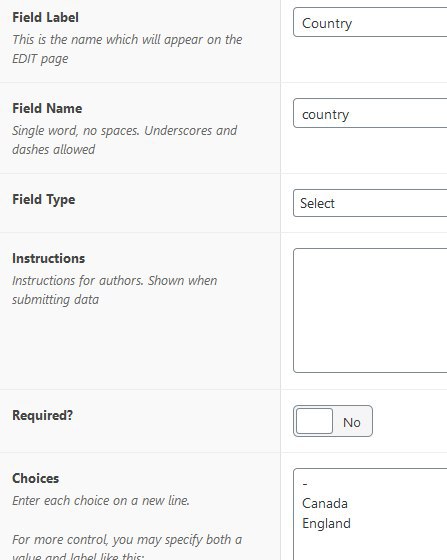Click the Instructions heading
The height and width of the screenshot is (560, 447).
pos(49,258)
